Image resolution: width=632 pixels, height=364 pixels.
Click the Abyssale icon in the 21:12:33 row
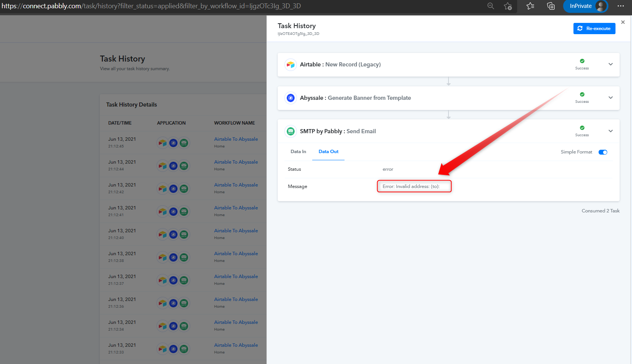[173, 349]
